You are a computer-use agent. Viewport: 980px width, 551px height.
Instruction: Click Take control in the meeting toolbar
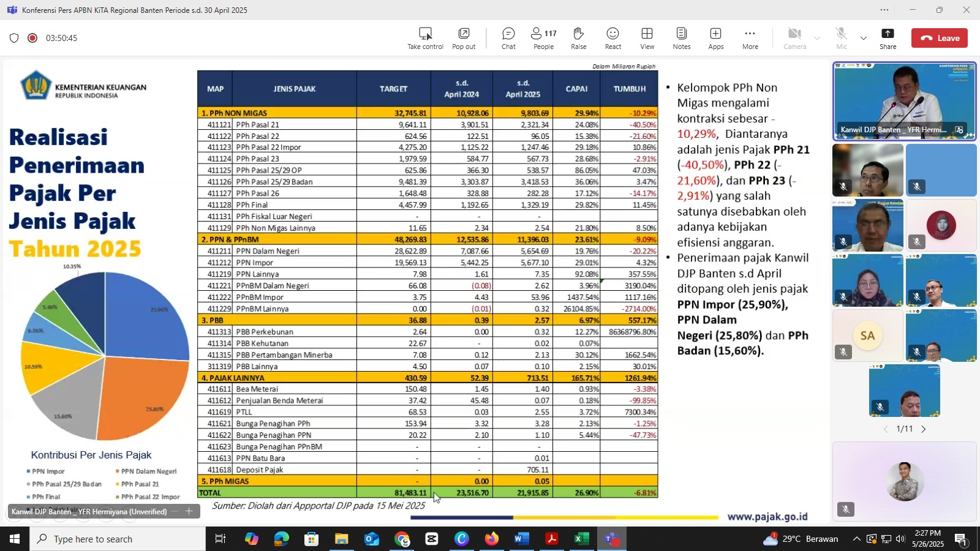coord(425,38)
